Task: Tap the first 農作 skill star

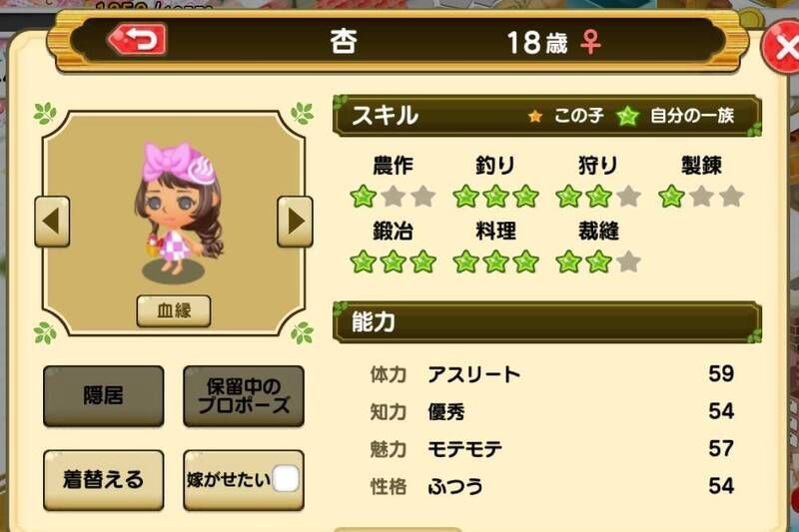Action: click(364, 197)
